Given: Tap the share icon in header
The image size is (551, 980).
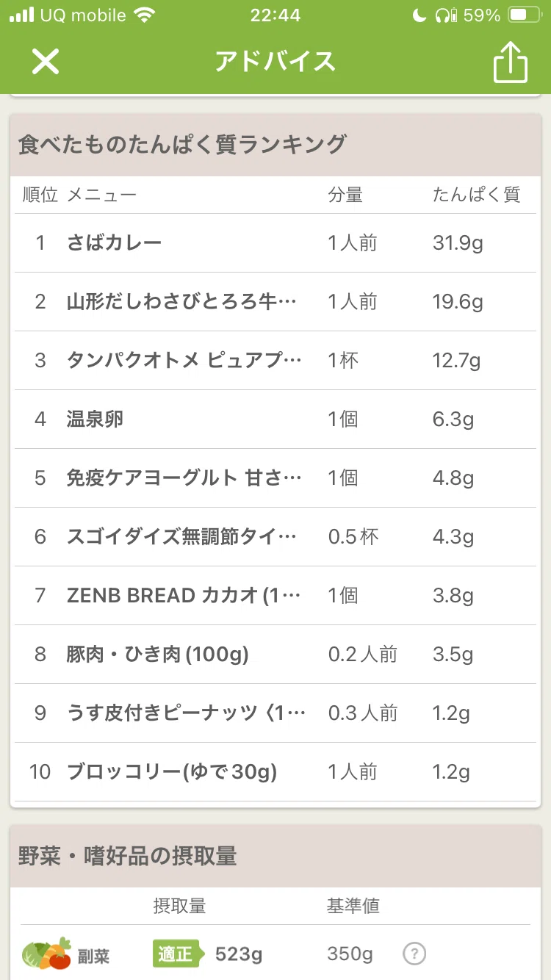Looking at the screenshot, I should tap(510, 62).
